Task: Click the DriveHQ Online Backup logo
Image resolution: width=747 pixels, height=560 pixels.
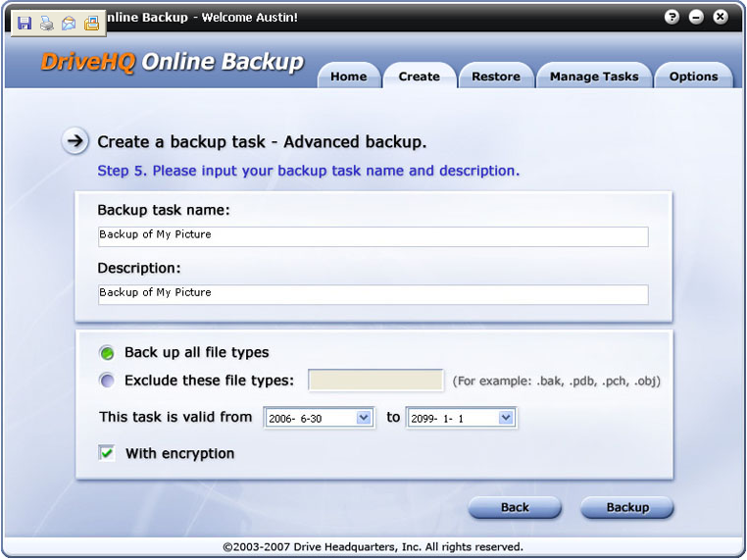Action: point(172,62)
